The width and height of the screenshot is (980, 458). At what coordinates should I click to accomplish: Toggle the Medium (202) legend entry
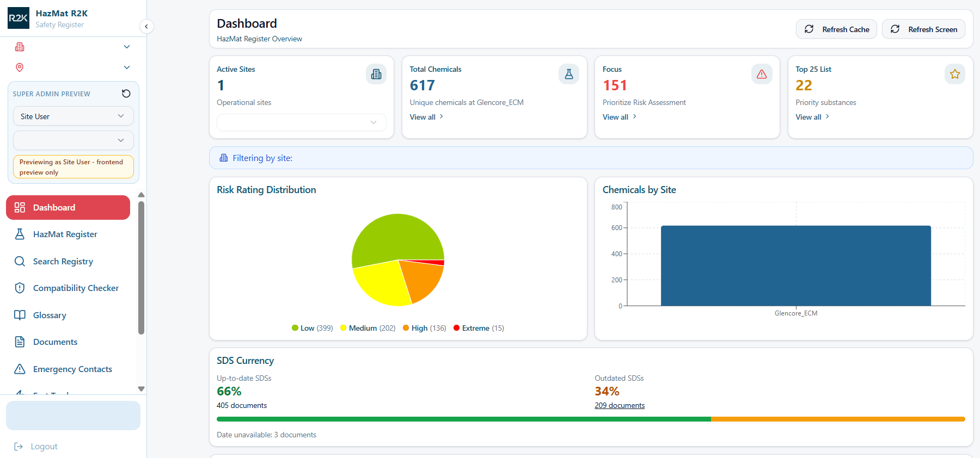coord(368,328)
